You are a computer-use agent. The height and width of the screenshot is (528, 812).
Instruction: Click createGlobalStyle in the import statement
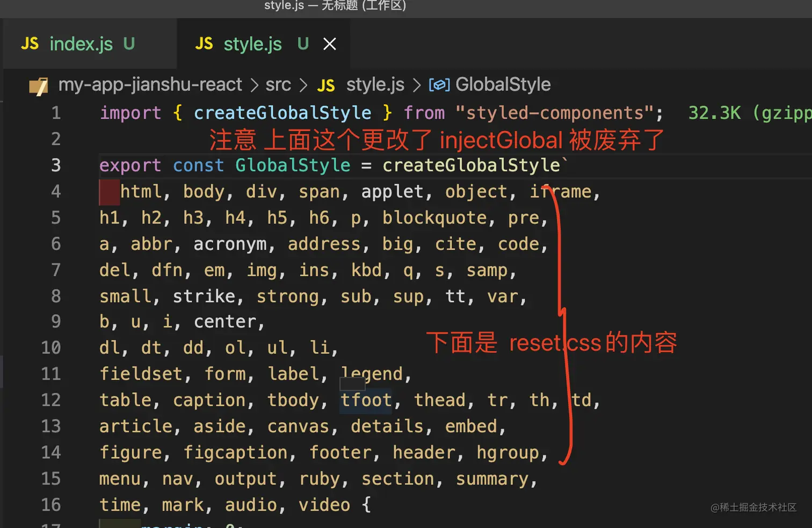282,113
